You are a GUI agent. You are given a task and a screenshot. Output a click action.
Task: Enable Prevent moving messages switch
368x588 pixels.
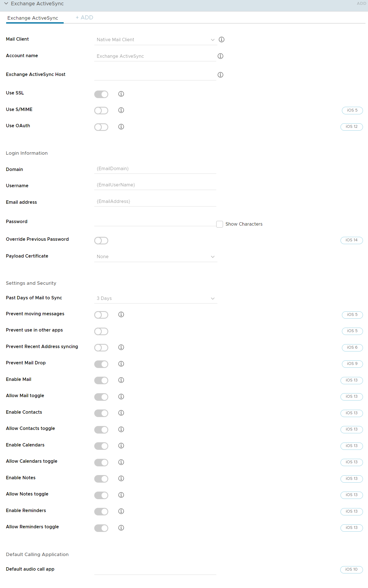click(101, 315)
